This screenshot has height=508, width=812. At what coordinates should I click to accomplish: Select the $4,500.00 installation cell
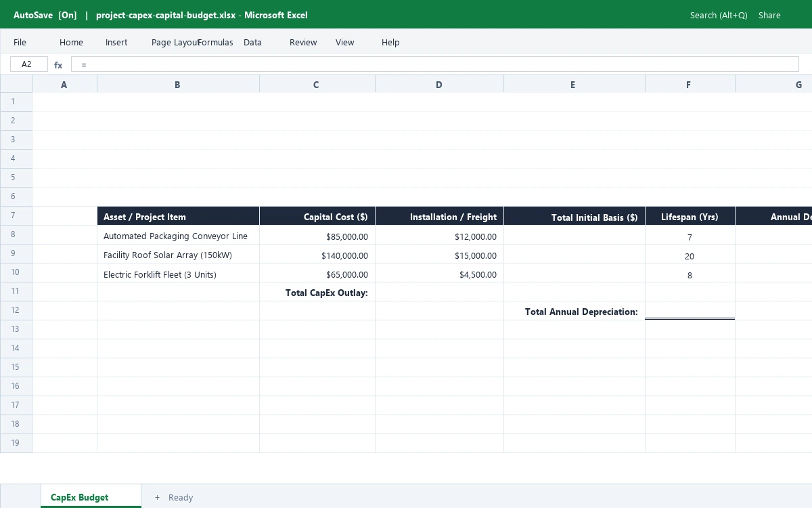pyautogui.click(x=439, y=273)
